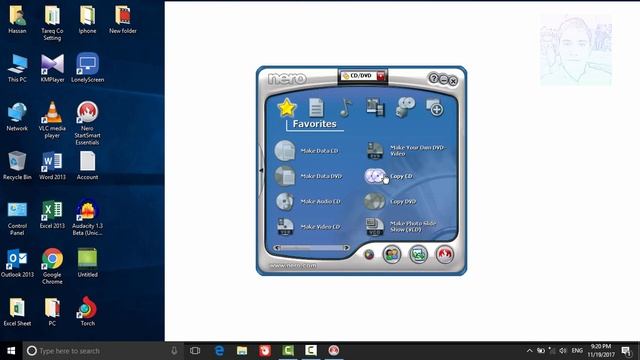Viewport: 640px width, 360px height.
Task: Show hidden system tray icons
Action: 529,351
